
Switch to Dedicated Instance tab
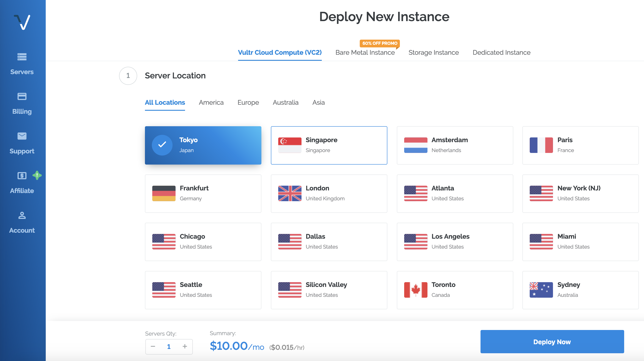pyautogui.click(x=501, y=52)
